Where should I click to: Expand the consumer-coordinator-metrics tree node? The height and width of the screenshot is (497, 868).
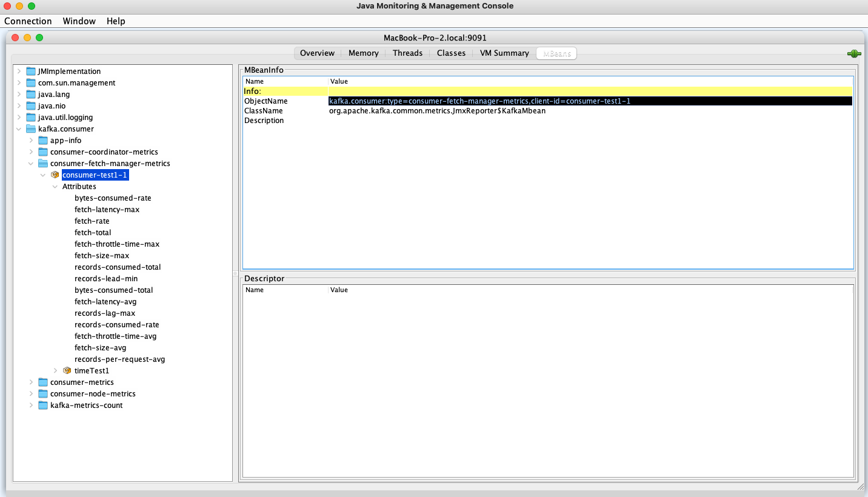tap(31, 152)
